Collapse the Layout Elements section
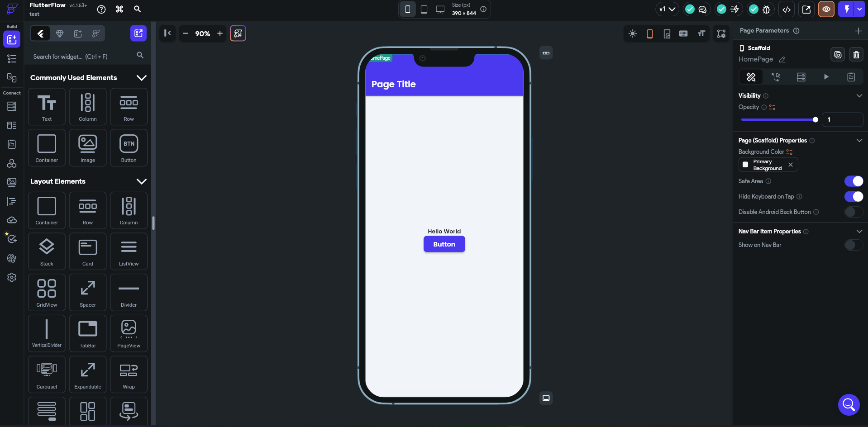Viewport: 868px width, 427px height. point(142,181)
